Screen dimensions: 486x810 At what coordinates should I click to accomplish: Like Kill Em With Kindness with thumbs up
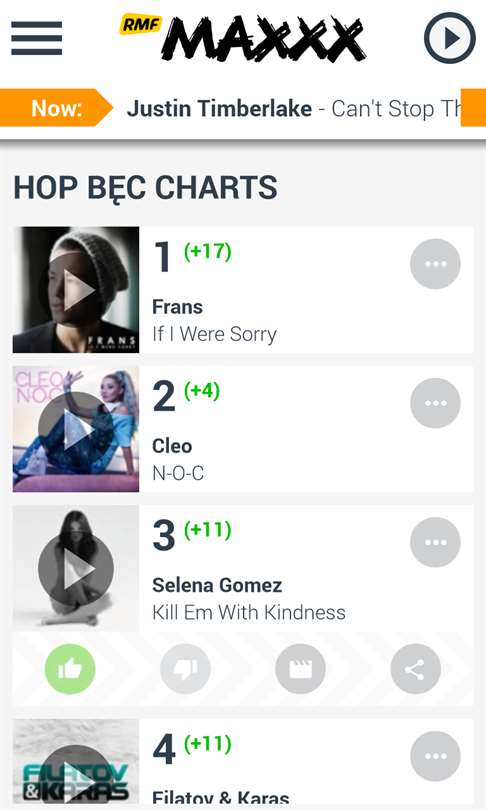coord(70,669)
